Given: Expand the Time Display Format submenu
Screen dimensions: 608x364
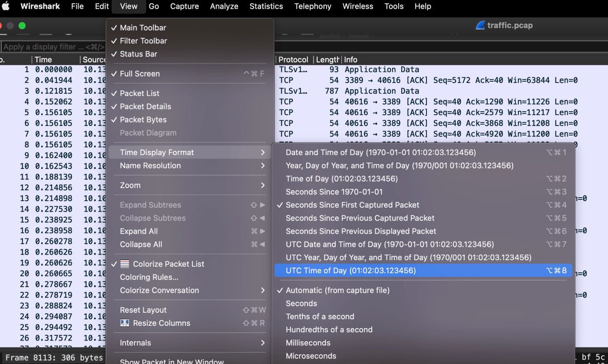Looking at the screenshot, I should coord(190,152).
